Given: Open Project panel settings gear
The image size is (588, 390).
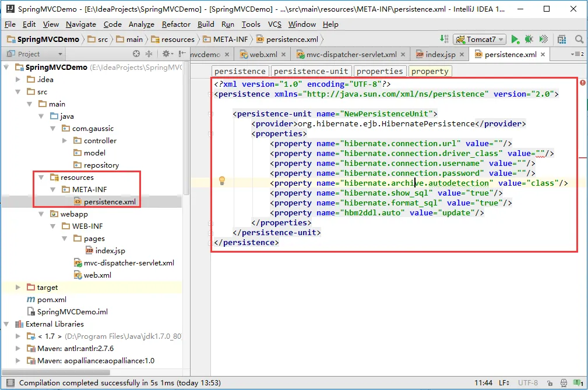Looking at the screenshot, I should click(167, 54).
